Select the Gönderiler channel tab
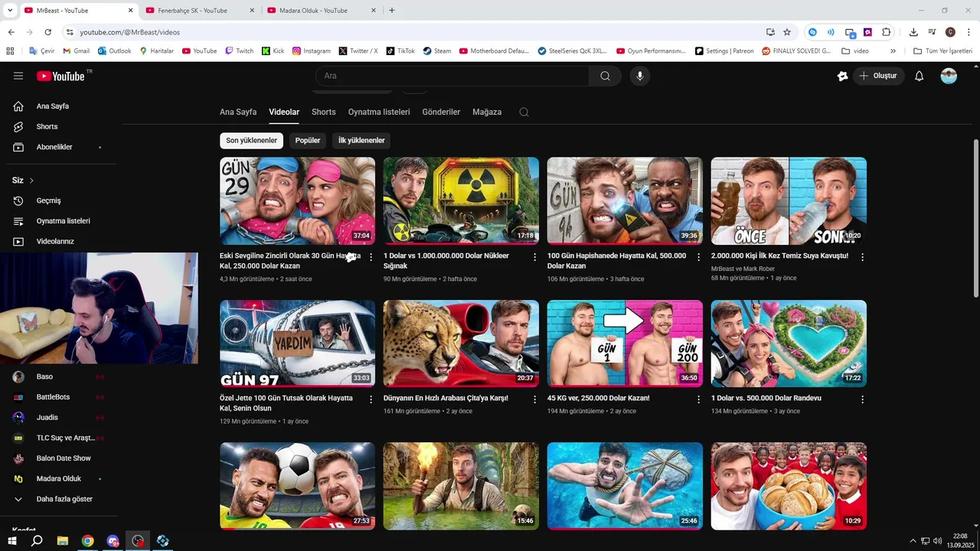The height and width of the screenshot is (551, 980). 441,112
